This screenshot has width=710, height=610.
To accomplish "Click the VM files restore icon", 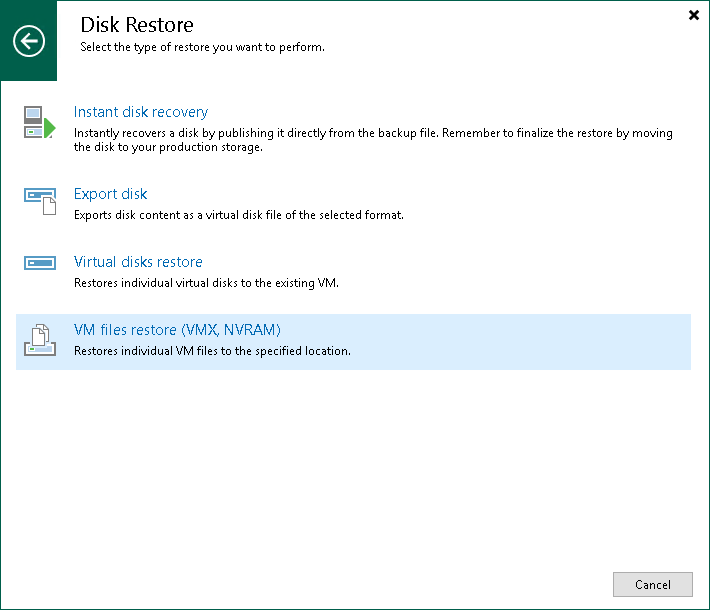I will [39, 340].
